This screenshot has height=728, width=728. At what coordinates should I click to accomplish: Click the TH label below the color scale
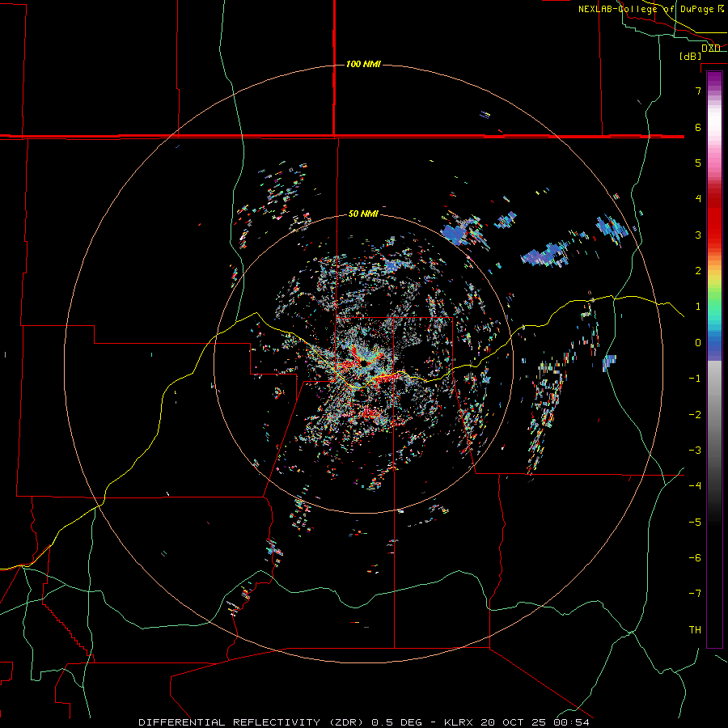click(x=695, y=629)
